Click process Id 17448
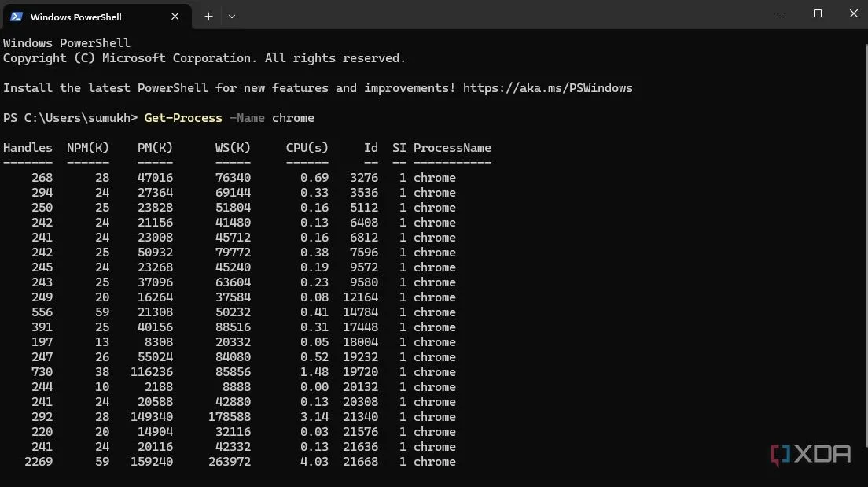Screen dimensions: 868x487 pyautogui.click(x=360, y=327)
